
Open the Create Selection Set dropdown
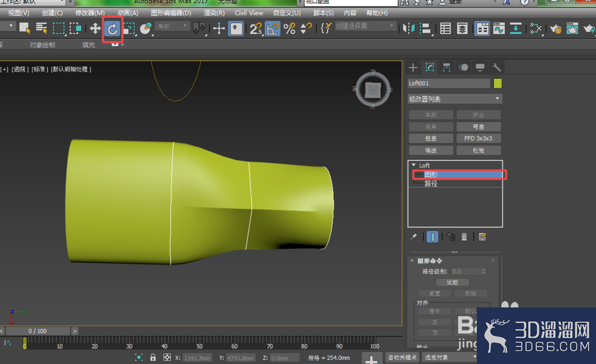365,26
